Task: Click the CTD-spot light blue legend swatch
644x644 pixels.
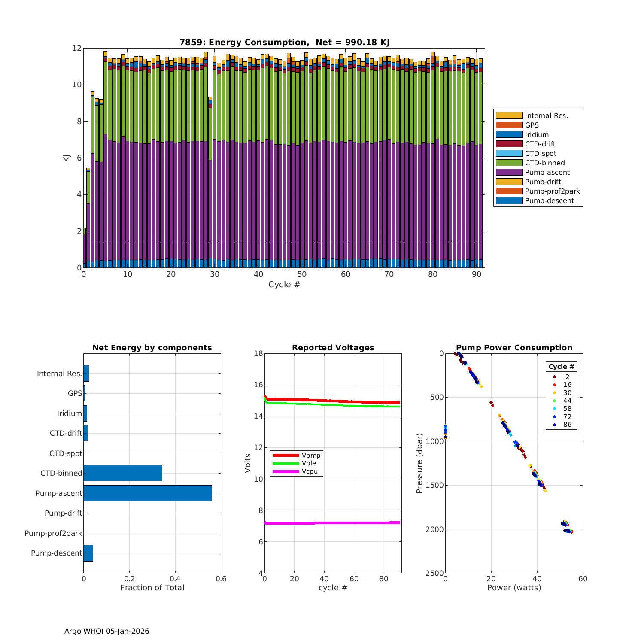Action: (x=509, y=153)
